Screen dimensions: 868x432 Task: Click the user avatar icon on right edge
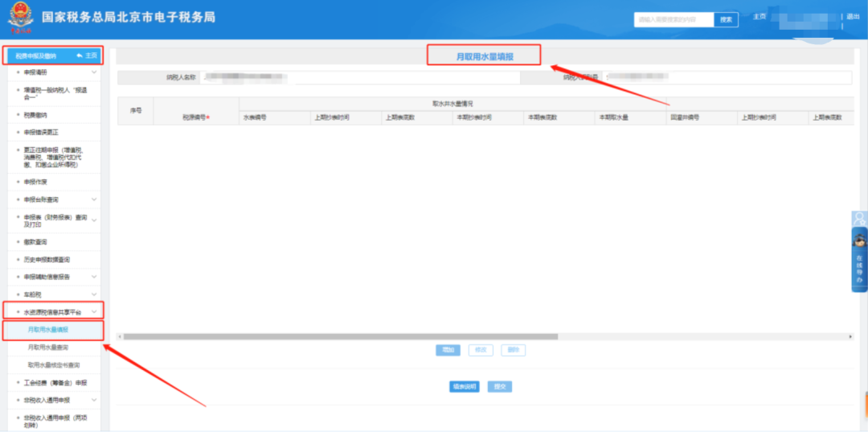pos(859,219)
